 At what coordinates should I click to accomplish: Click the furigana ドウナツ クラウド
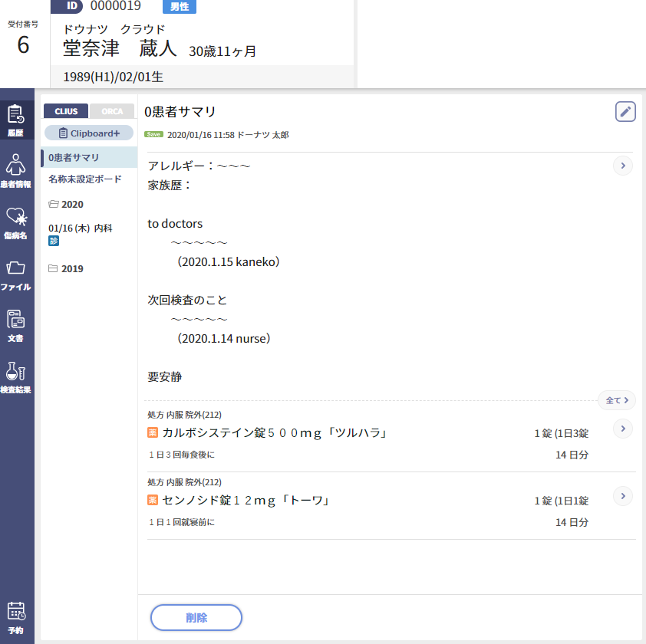click(x=114, y=29)
